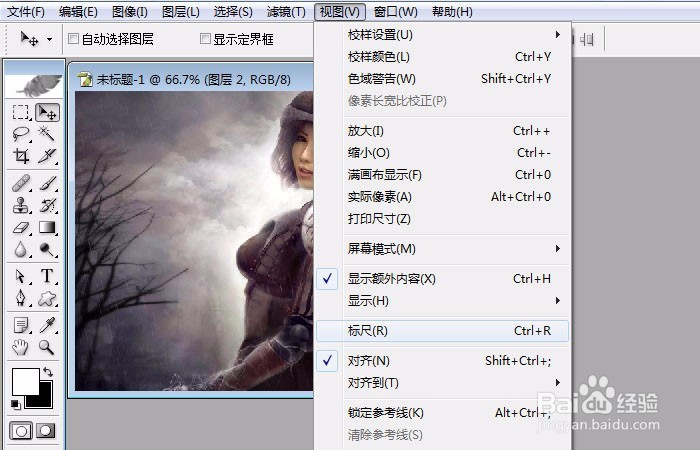Reset default foreground and background colors
Viewport: 700px width, 450px height.
[15, 404]
